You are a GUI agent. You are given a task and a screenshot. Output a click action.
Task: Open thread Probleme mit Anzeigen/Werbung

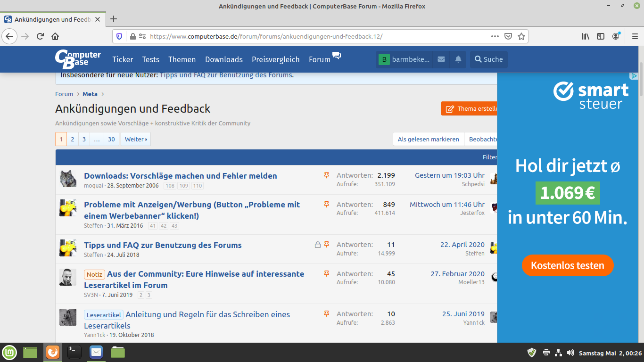tap(192, 210)
